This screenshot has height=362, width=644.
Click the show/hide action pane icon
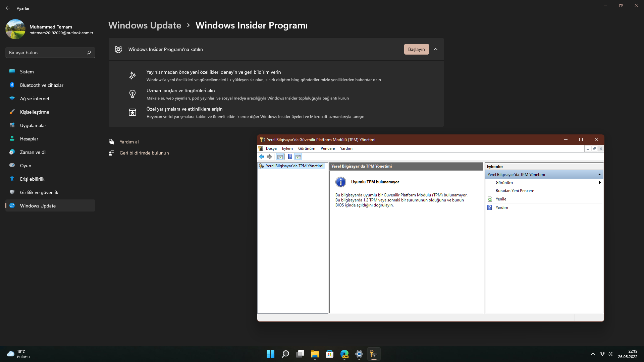[298, 157]
